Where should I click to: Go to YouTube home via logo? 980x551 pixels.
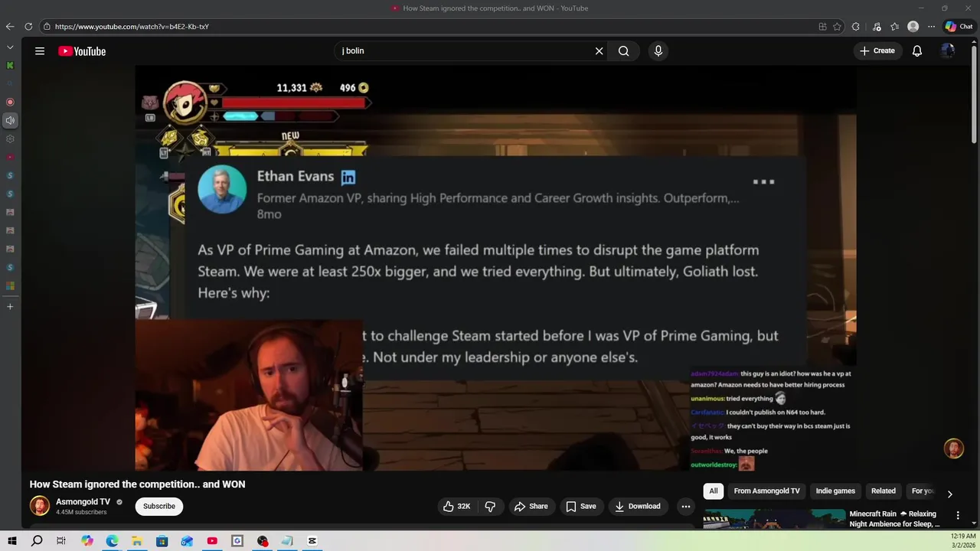tap(82, 51)
